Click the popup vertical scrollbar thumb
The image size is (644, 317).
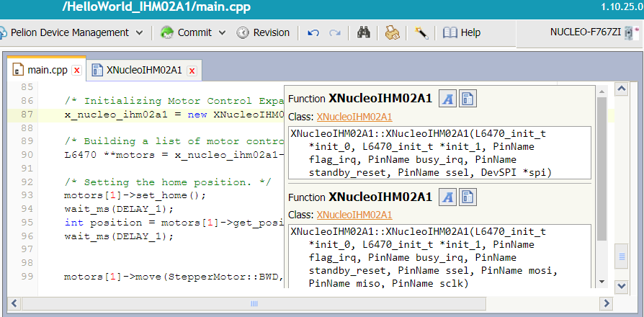[601, 169]
